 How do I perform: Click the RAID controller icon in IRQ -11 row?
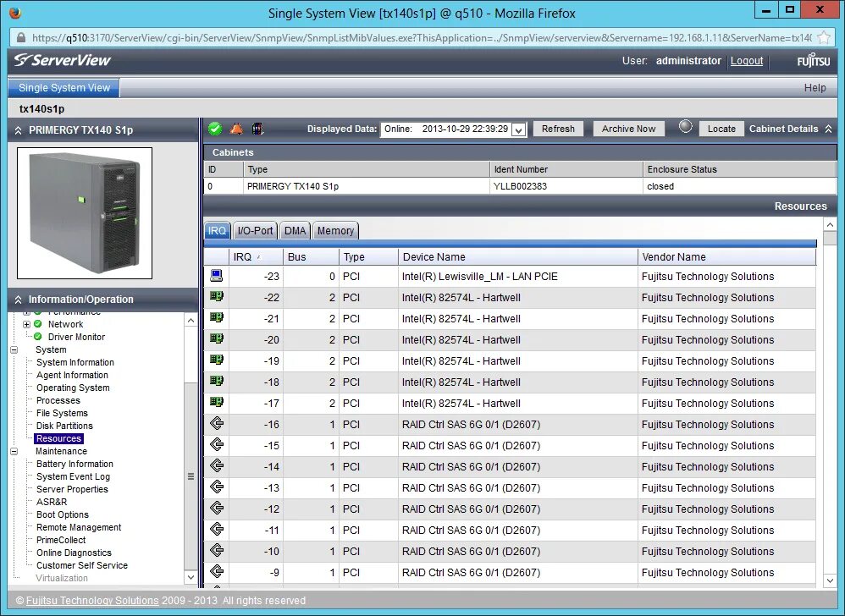point(217,529)
